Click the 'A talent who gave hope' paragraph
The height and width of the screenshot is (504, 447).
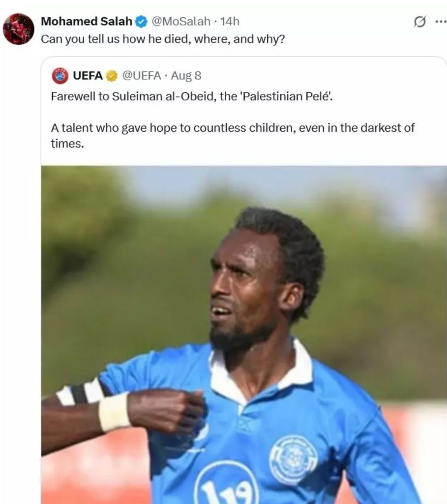click(233, 135)
